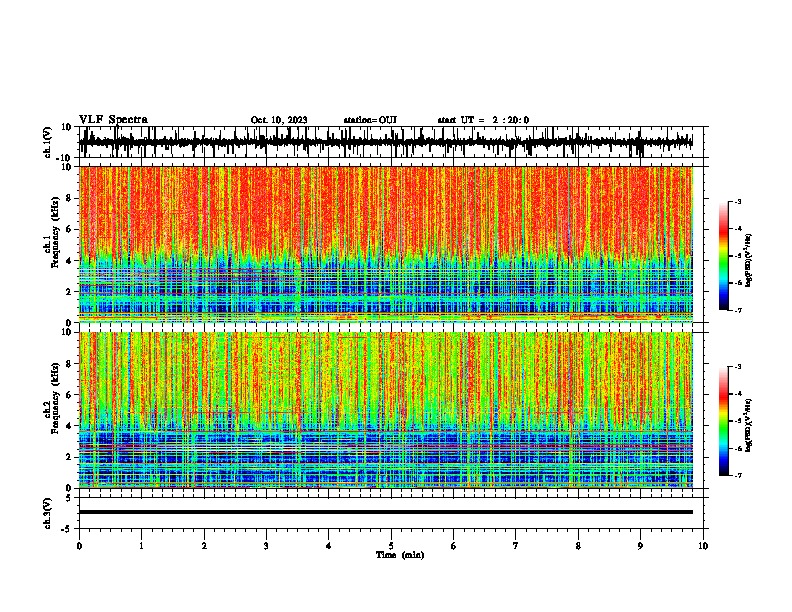Select the ch.1 colorbar "log(PSD)" unit label
The image size is (792, 612).
(748, 260)
